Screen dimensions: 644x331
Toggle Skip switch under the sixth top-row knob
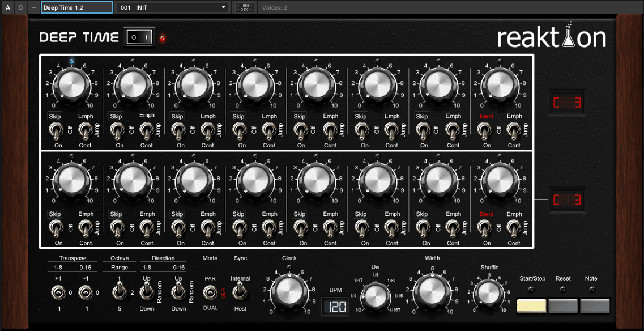click(361, 131)
